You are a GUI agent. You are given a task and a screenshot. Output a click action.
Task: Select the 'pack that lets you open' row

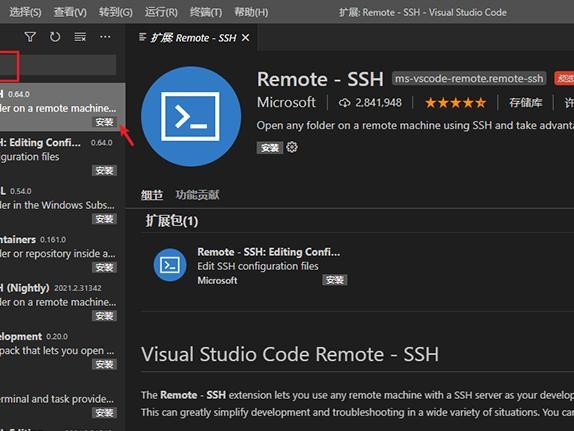tap(62, 350)
